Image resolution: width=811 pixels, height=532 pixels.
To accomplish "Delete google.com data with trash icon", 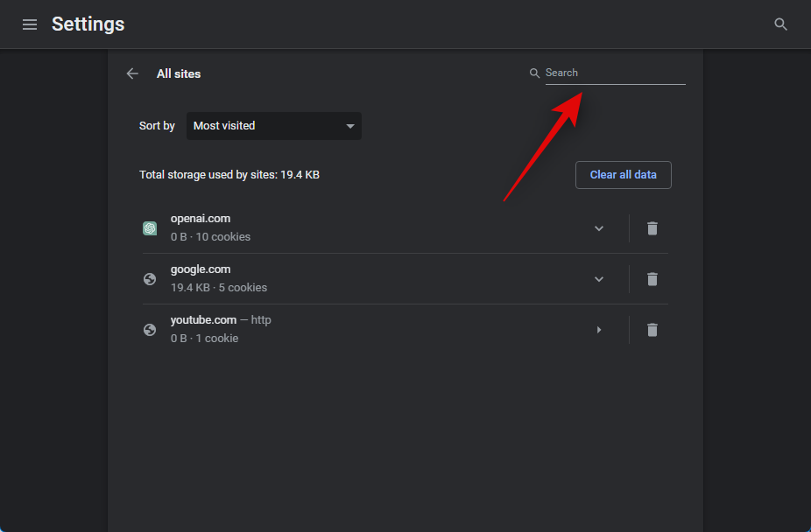I will pos(652,279).
